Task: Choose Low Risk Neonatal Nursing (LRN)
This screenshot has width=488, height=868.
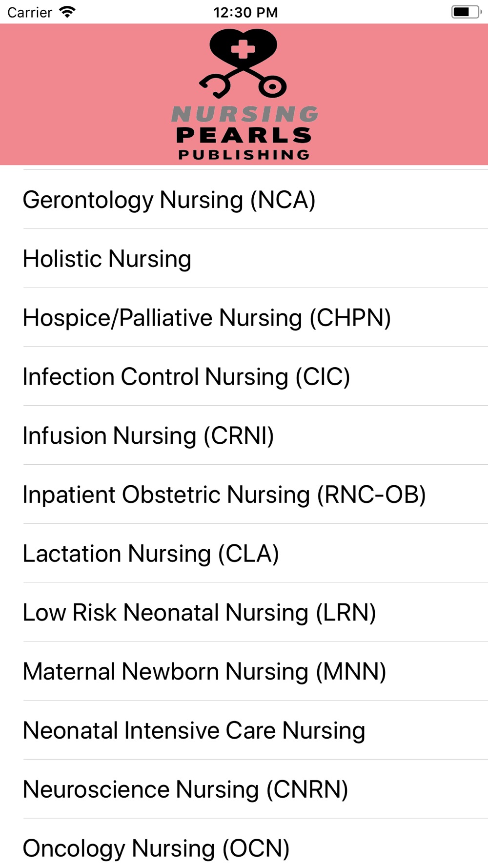Action: [x=244, y=613]
